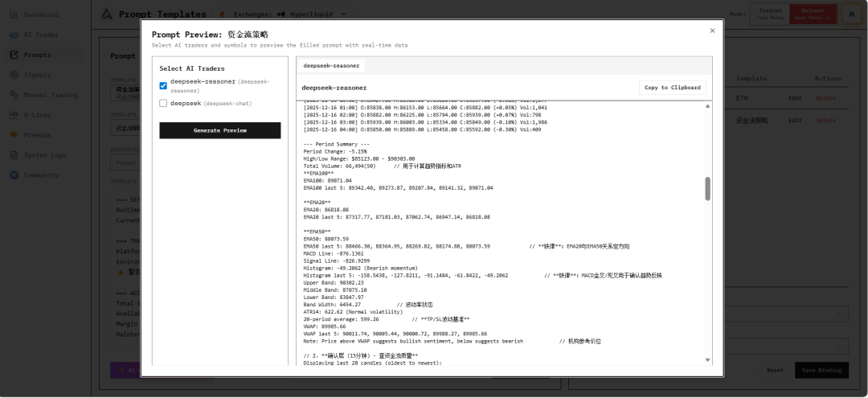Uncheck the deepseek-reasoner trader checkbox
This screenshot has height=398, width=868.
[163, 85]
